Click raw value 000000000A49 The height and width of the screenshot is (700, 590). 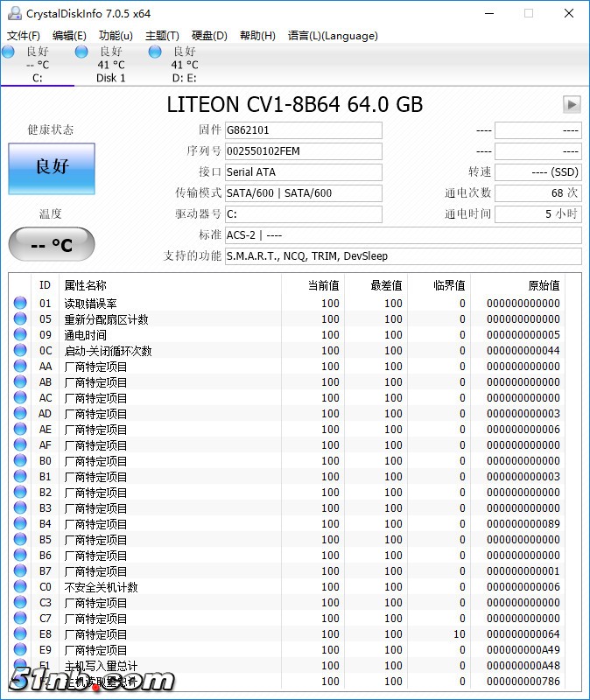(523, 649)
